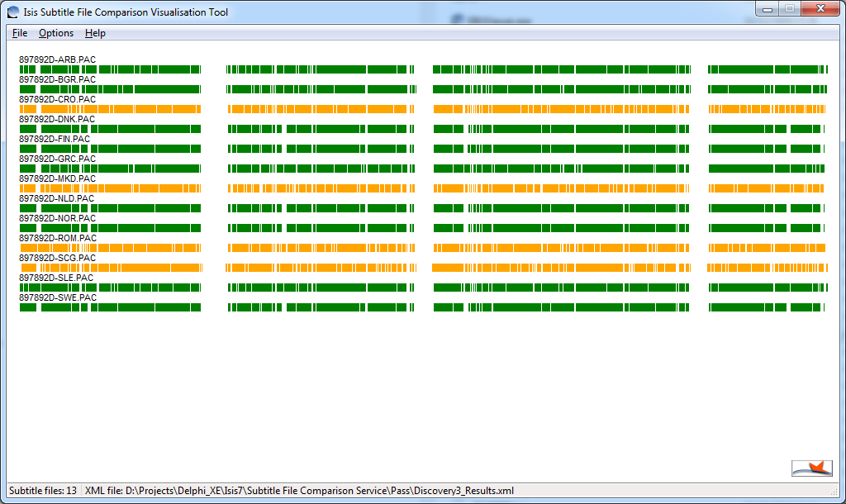The width and height of the screenshot is (846, 504).
Task: Click the Subtitle files count in status bar
Action: [43, 490]
